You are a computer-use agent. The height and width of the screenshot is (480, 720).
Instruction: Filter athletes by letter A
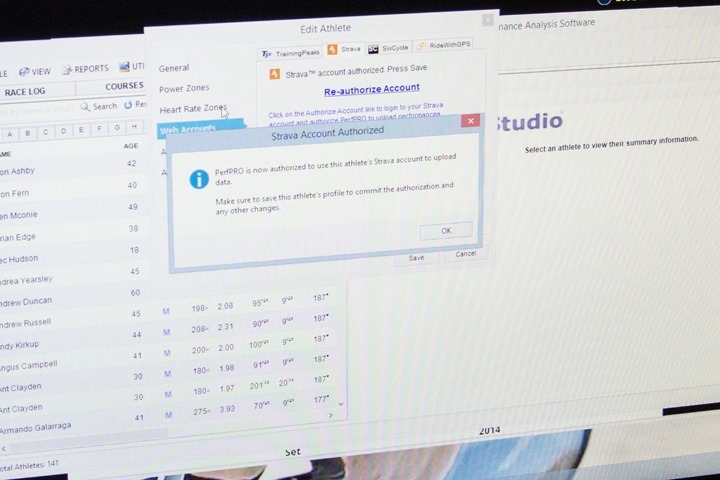click(10, 134)
